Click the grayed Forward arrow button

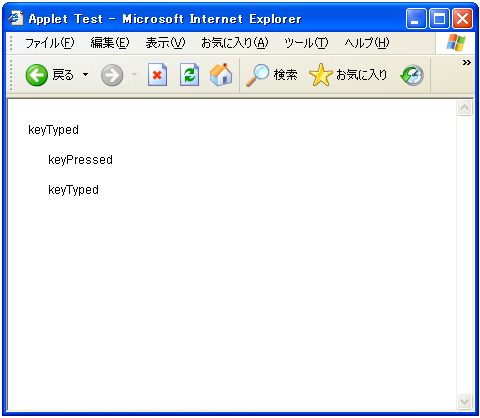click(112, 75)
